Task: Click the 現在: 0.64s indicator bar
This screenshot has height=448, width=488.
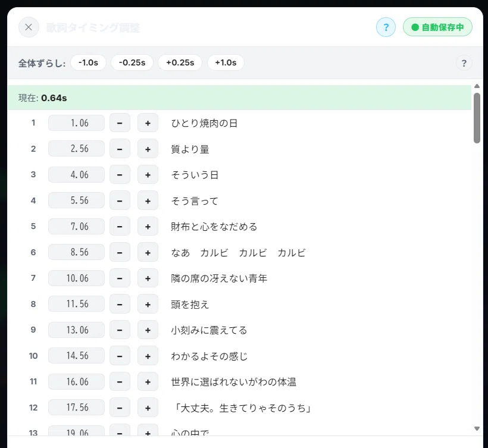Action: (x=239, y=98)
